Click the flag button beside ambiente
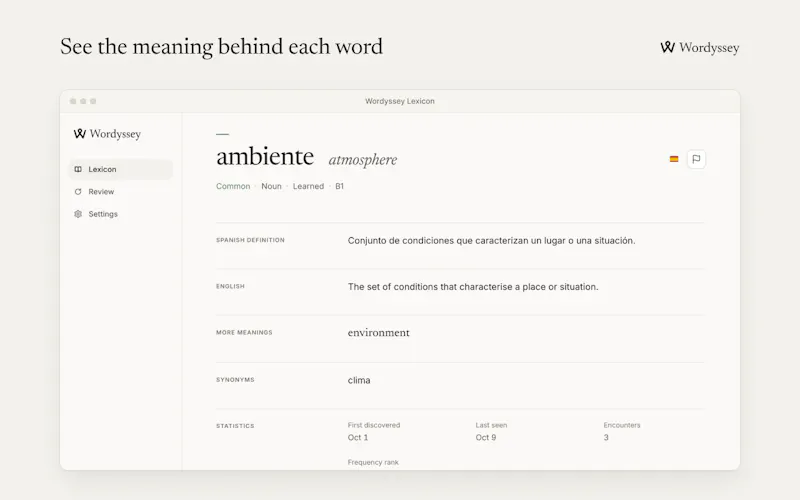The height and width of the screenshot is (500, 800). [696, 159]
